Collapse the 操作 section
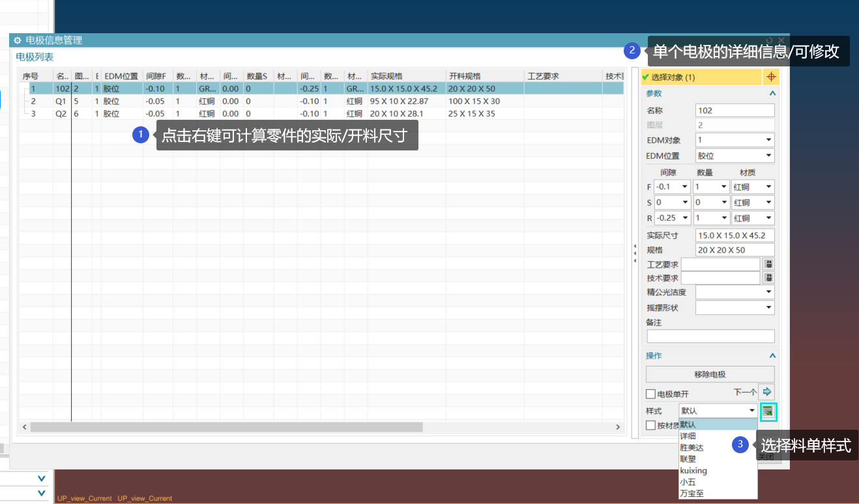859x504 pixels. pyautogui.click(x=772, y=356)
